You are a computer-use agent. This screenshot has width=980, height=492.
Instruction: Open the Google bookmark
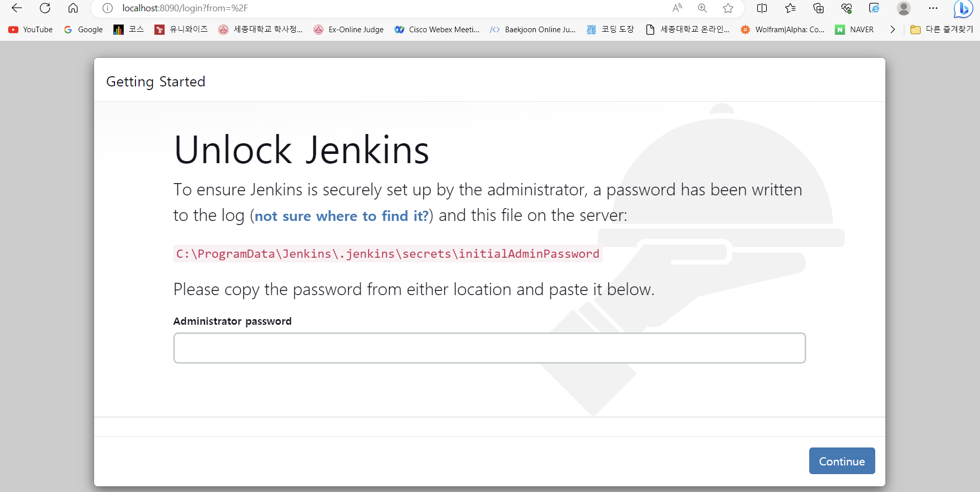83,30
